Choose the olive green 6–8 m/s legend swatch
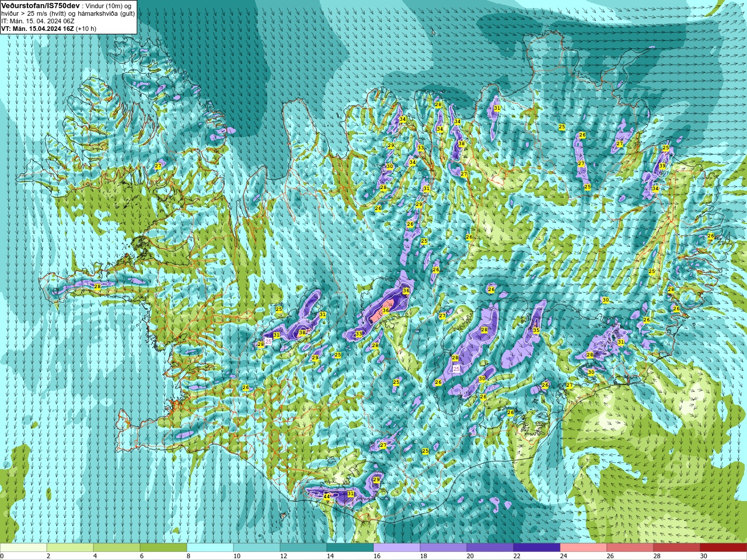The image size is (747, 560). pyautogui.click(x=163, y=548)
